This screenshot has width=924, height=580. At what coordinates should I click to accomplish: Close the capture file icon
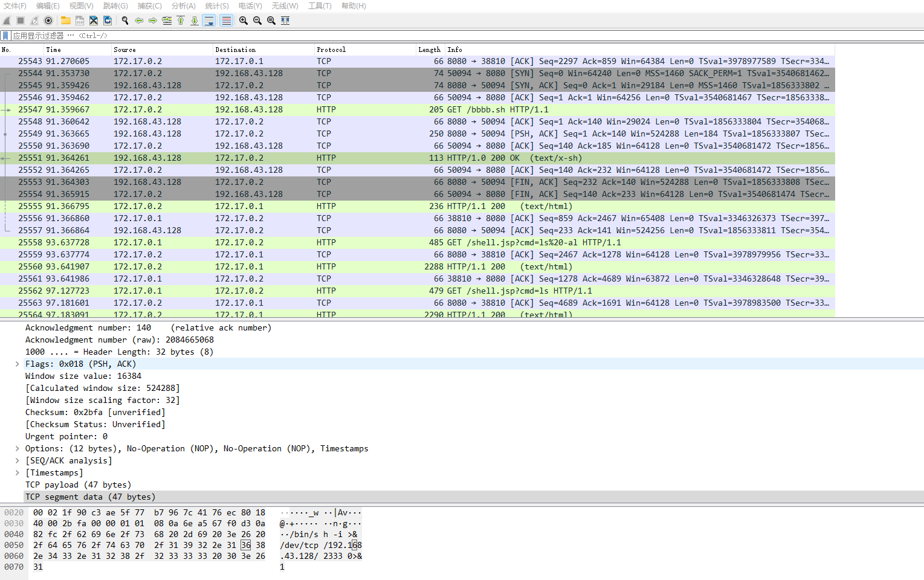[x=94, y=21]
